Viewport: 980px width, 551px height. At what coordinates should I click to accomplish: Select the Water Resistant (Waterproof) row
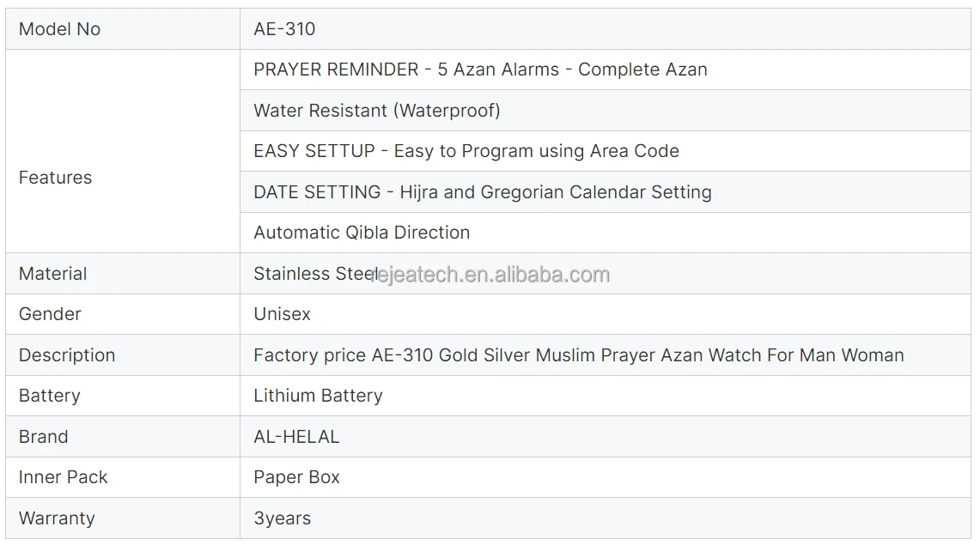coord(605,111)
